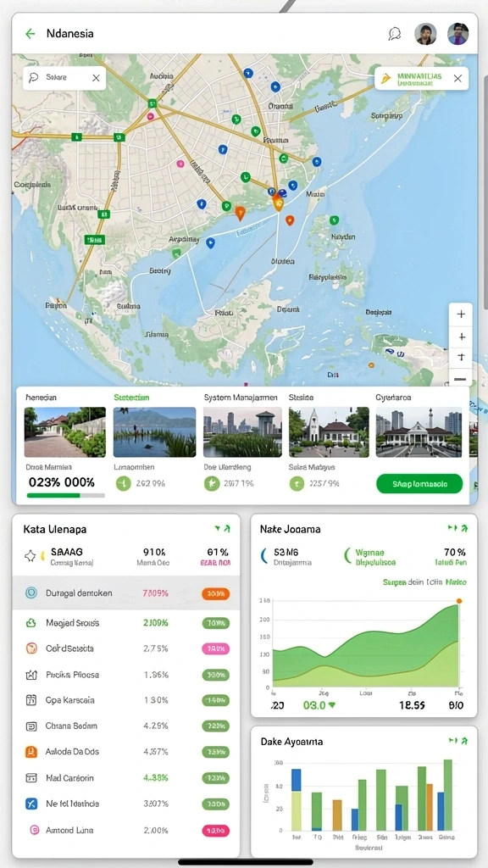Select the lake photo thumbnail
Screen dimensions: 488x868
pos(154,432)
